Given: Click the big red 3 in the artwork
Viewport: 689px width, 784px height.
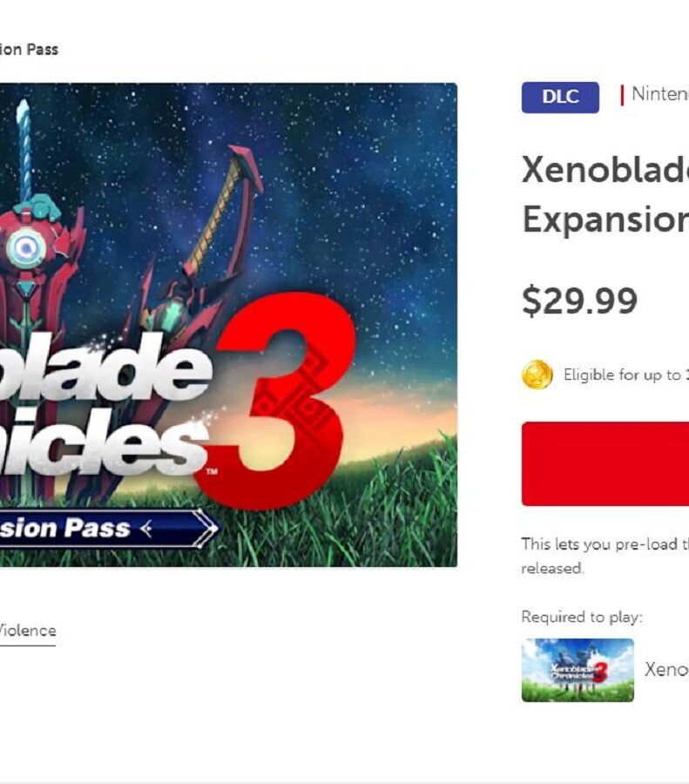Looking at the screenshot, I should tap(278, 400).
